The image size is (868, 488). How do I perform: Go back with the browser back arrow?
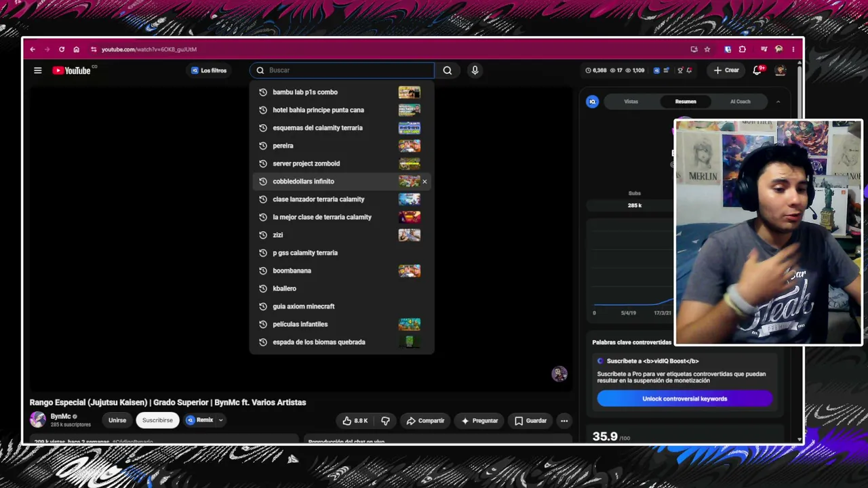pyautogui.click(x=33, y=49)
